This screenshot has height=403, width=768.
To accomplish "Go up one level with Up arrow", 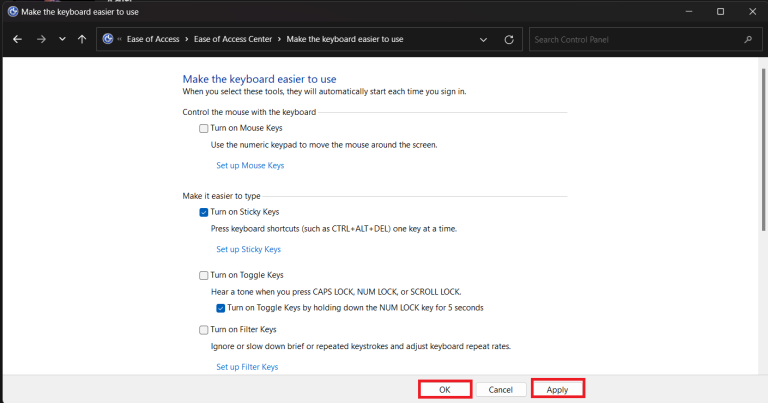I will coord(81,40).
